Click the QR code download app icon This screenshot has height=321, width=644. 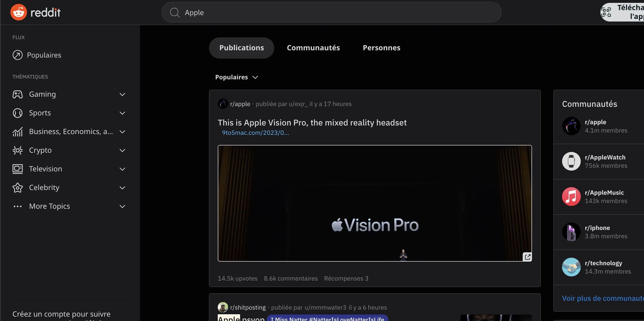(x=606, y=12)
